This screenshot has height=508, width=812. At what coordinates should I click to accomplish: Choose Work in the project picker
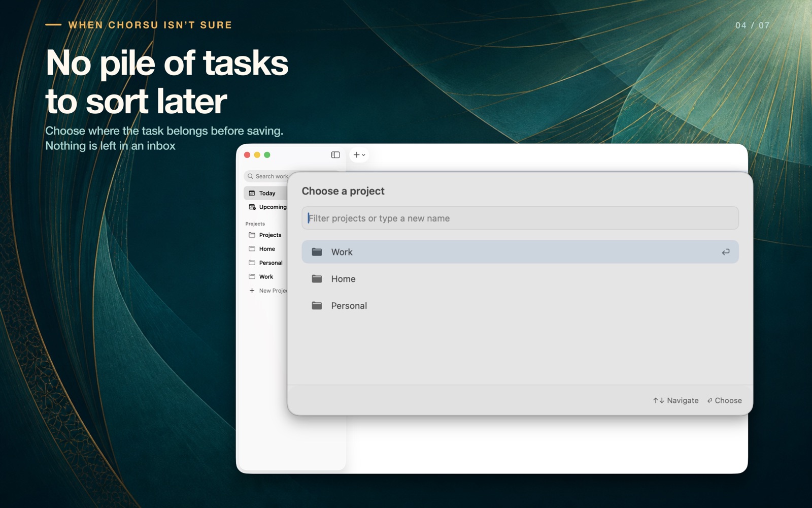coord(520,252)
